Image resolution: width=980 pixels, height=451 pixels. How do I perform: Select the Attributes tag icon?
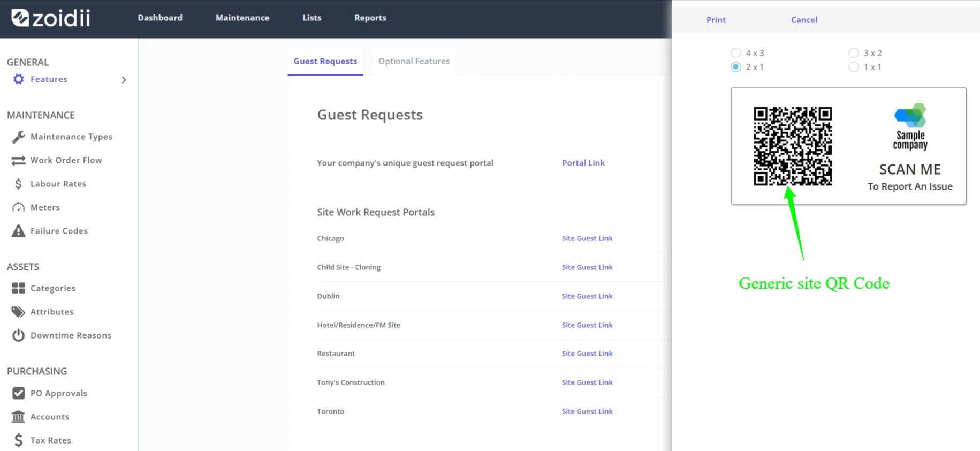(x=19, y=312)
